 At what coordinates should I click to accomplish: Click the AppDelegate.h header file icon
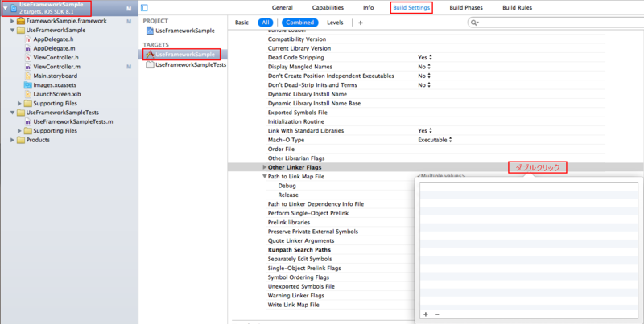28,39
